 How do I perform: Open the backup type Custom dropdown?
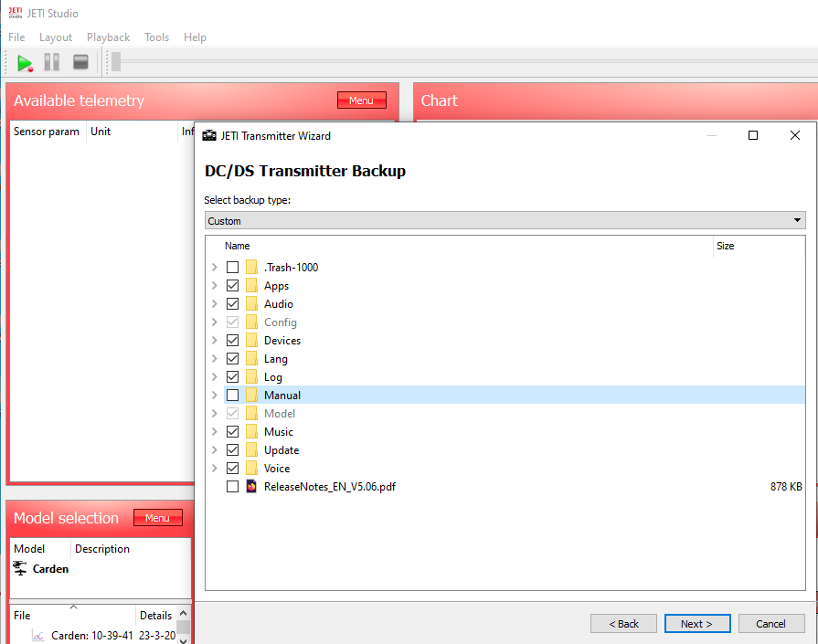(x=505, y=220)
